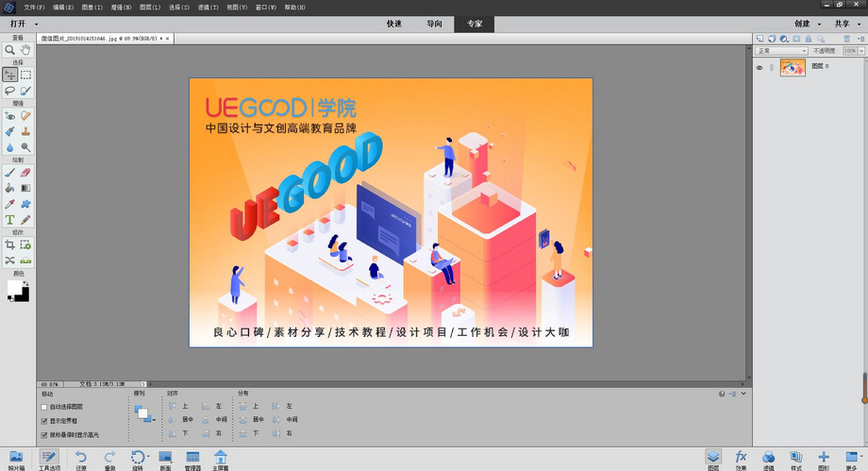
Task: Go to 主屏幕 home screen
Action: pyautogui.click(x=221, y=460)
